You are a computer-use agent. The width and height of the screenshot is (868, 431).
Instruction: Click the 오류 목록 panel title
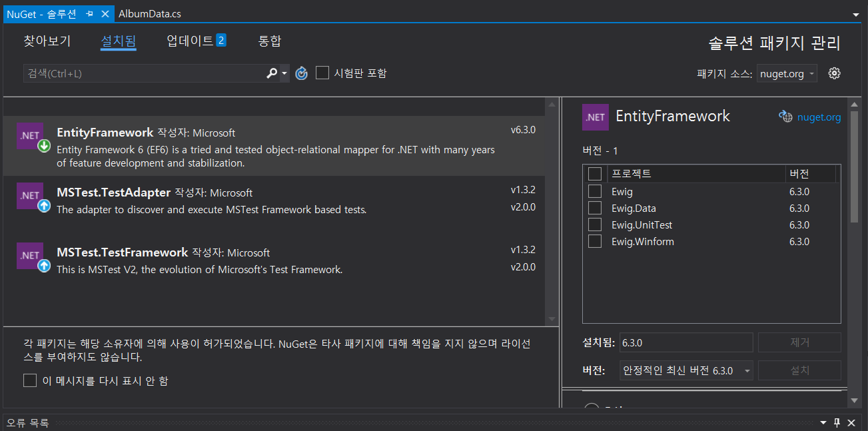coord(27,423)
